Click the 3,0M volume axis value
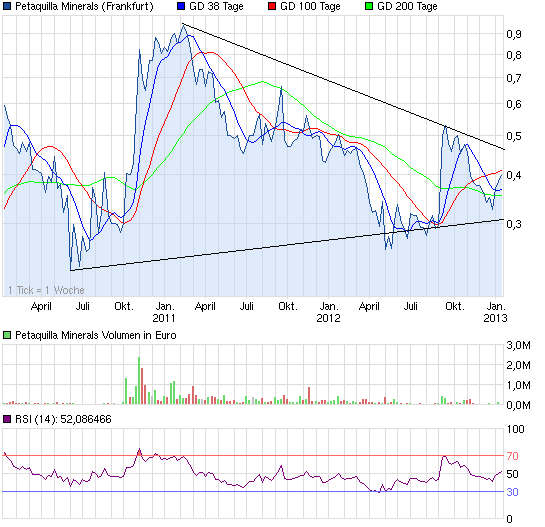The image size is (545, 527). pos(518,345)
